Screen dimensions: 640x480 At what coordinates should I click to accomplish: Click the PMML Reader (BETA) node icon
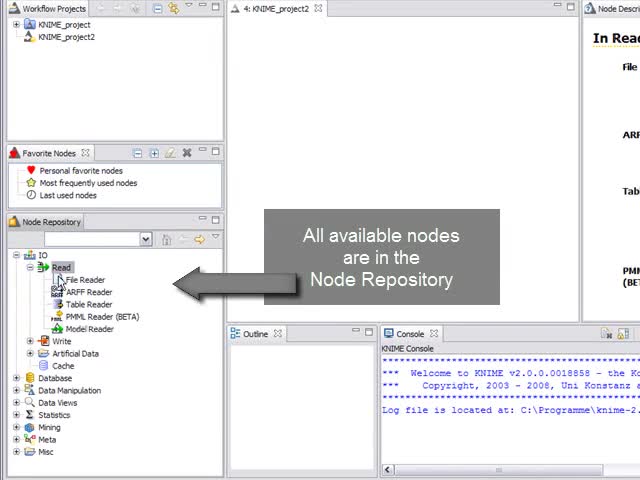click(57, 317)
